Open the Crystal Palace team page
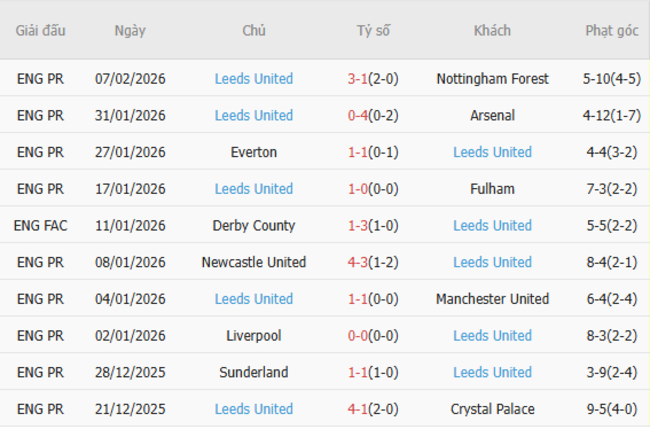 pyautogui.click(x=492, y=409)
